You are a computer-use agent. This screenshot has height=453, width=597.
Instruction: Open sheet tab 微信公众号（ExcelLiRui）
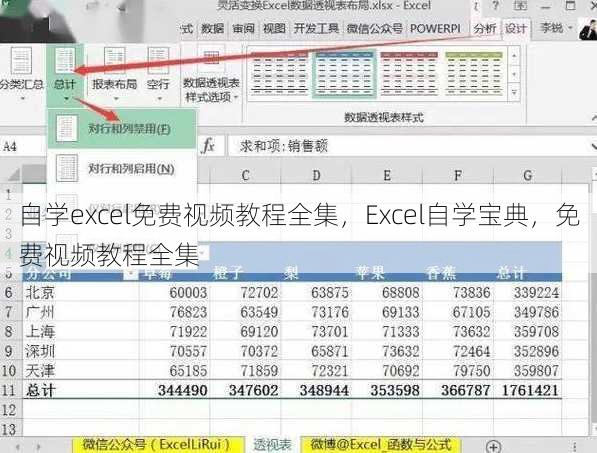pyautogui.click(x=157, y=445)
